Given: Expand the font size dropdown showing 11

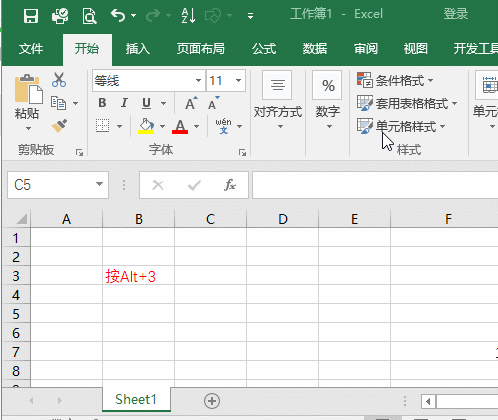Looking at the screenshot, I should click(x=238, y=80).
